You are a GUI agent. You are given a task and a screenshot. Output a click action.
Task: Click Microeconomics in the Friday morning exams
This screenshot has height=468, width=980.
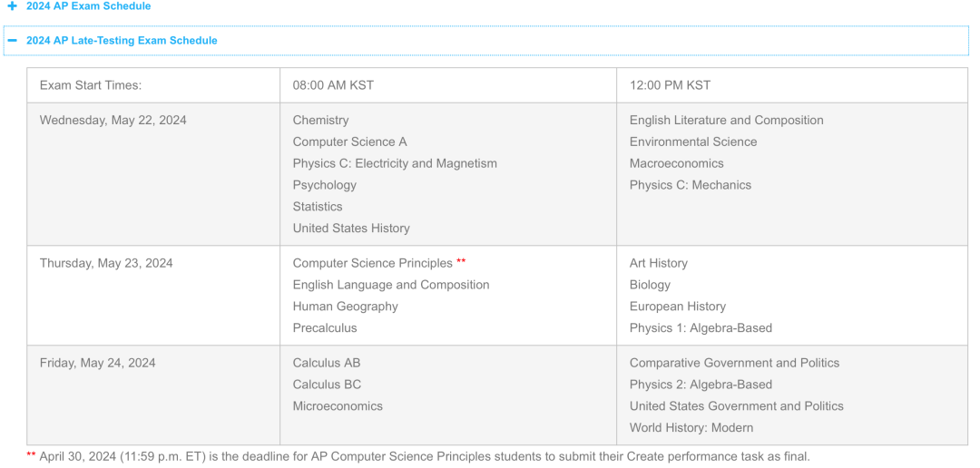click(x=338, y=406)
